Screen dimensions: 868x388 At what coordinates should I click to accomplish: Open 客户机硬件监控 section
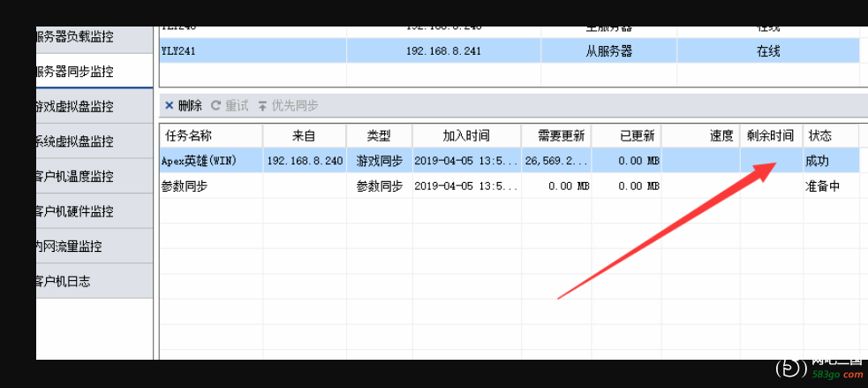(94, 211)
